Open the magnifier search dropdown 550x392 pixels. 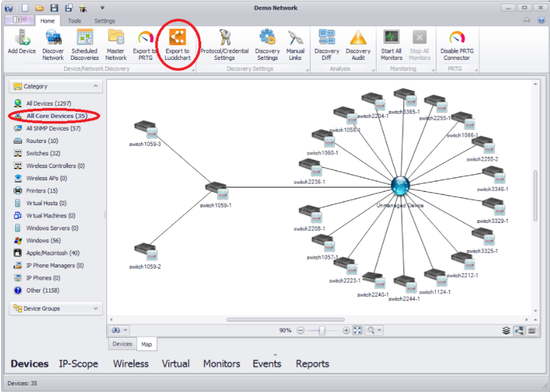tap(374, 330)
